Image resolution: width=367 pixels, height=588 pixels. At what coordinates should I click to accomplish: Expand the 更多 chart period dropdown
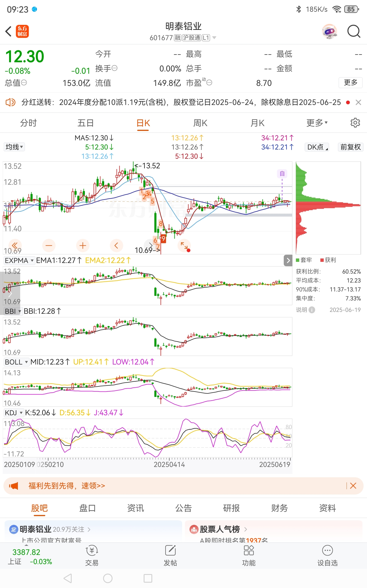point(317,123)
